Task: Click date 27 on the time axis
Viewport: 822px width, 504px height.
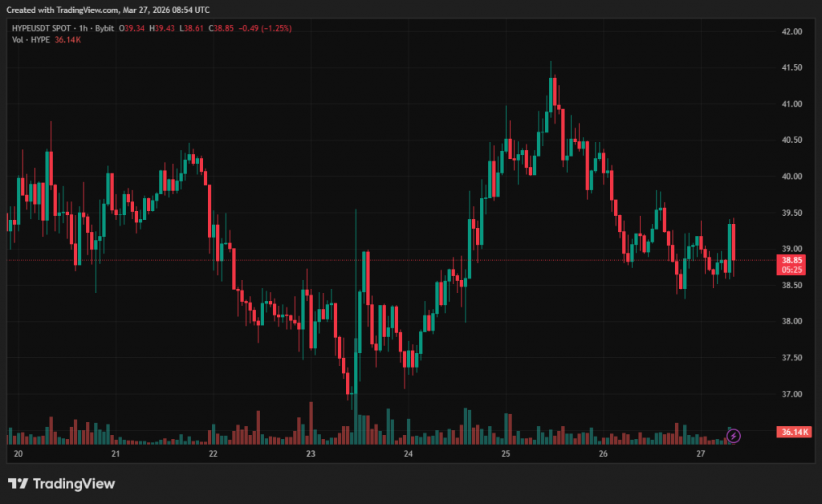Action: click(701, 454)
